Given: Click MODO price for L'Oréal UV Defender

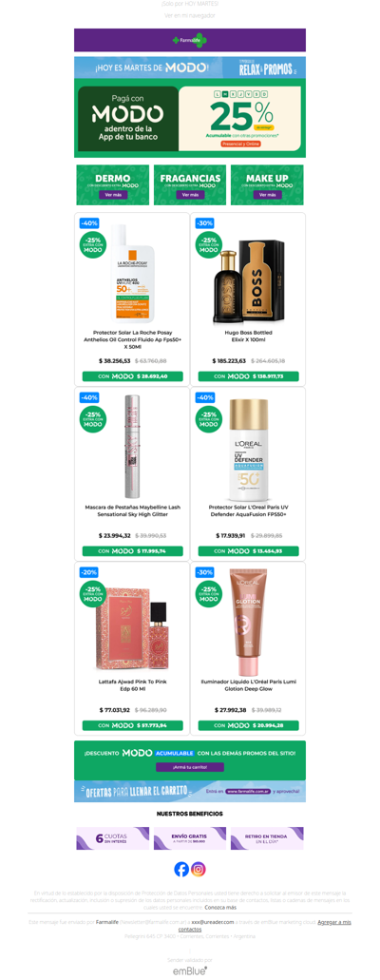Looking at the screenshot, I should [x=248, y=551].
